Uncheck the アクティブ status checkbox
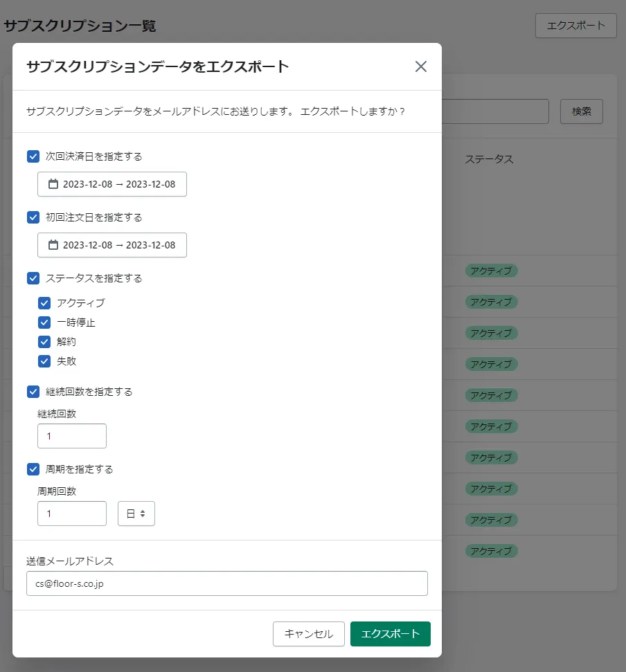This screenshot has height=672, width=626. point(44,303)
